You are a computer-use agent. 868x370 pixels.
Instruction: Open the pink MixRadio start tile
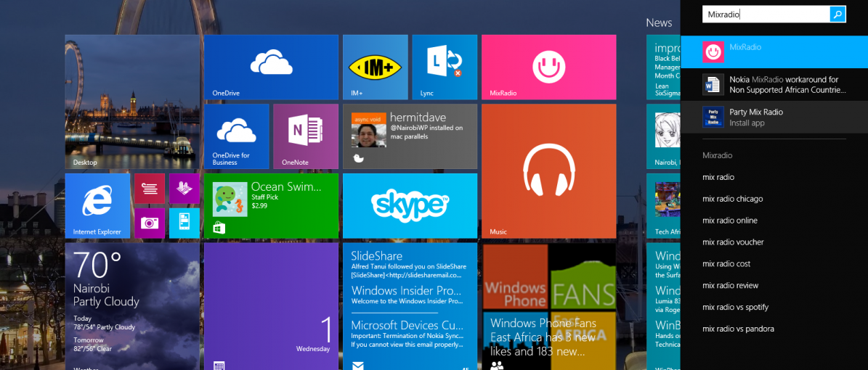[x=548, y=67]
